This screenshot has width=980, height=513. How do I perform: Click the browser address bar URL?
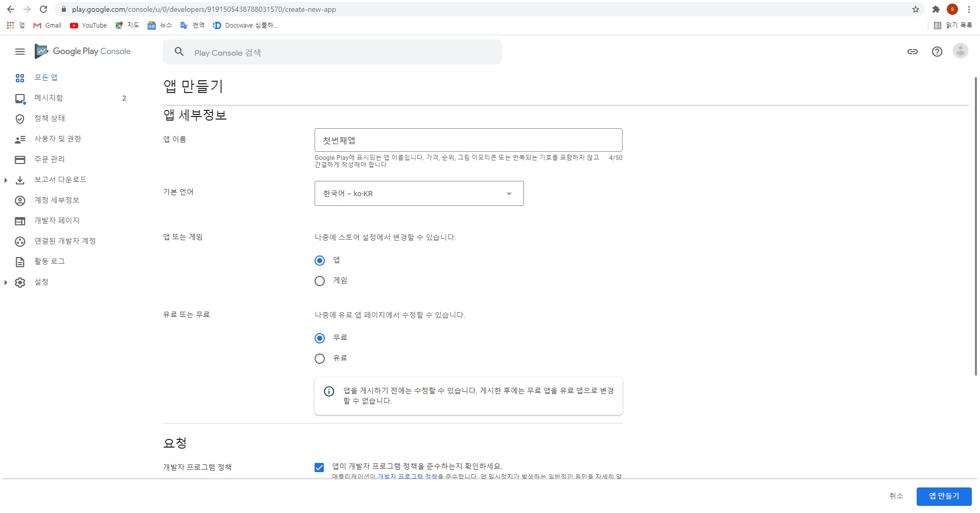204,9
